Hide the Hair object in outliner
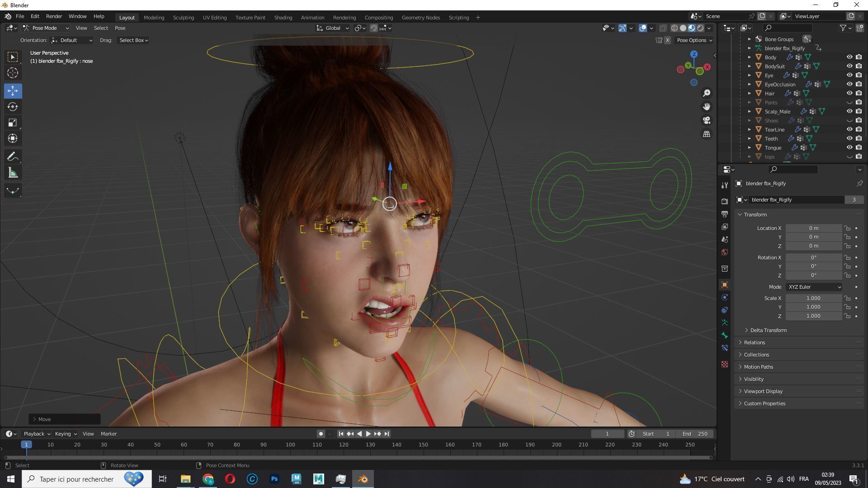Viewport: 868px width, 488px height. click(849, 93)
